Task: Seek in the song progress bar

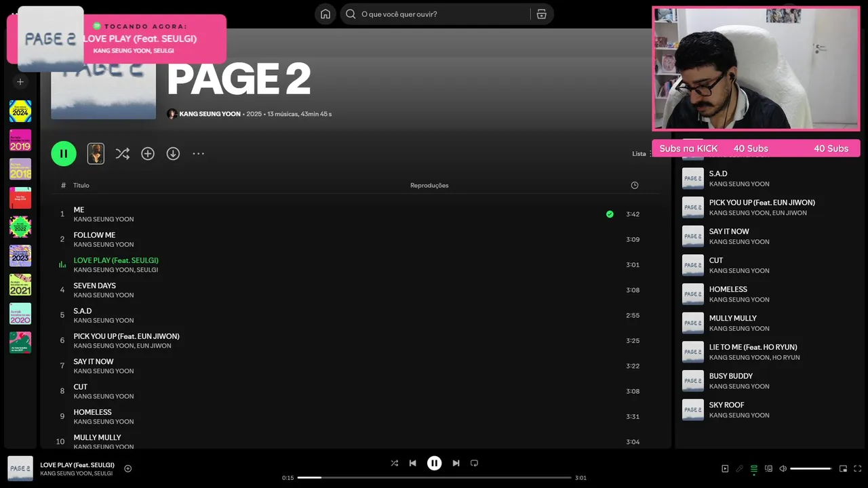Action: (x=434, y=478)
